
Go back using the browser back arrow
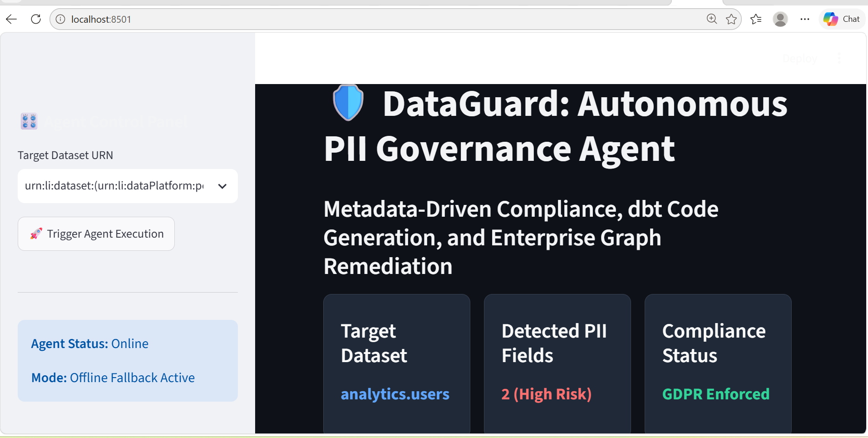(x=11, y=19)
